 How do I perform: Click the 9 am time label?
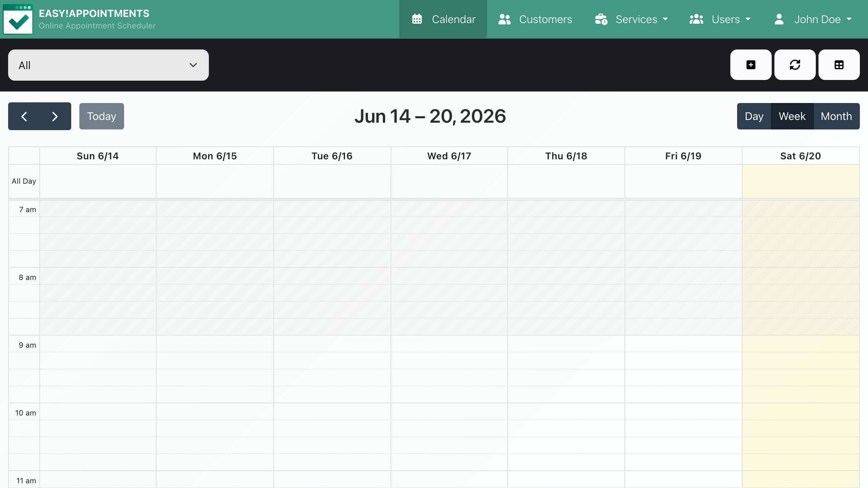click(x=27, y=345)
